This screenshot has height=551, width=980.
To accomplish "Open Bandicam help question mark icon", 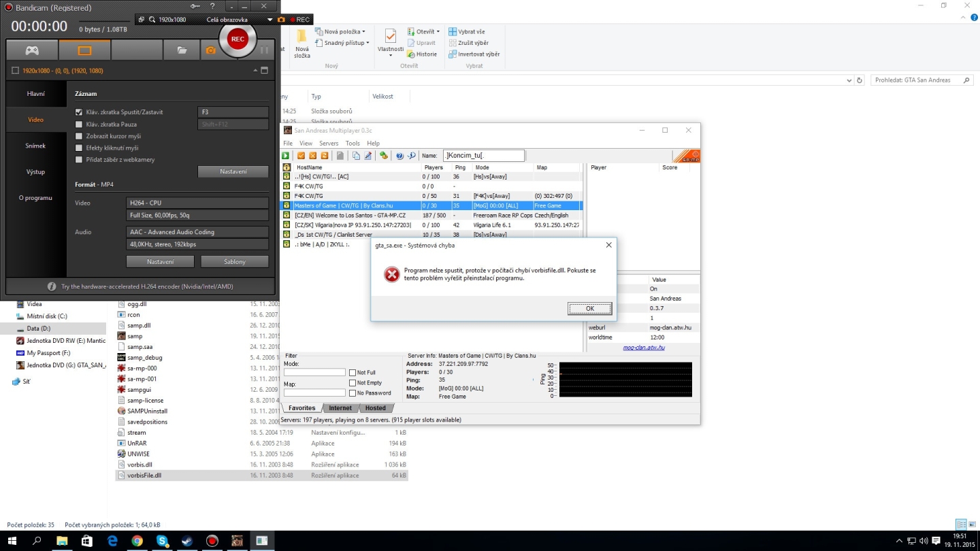I will [212, 6].
